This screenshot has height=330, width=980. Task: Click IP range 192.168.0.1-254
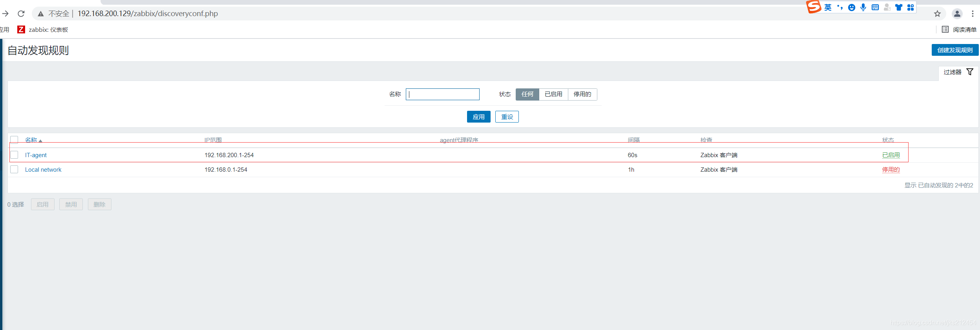click(226, 170)
